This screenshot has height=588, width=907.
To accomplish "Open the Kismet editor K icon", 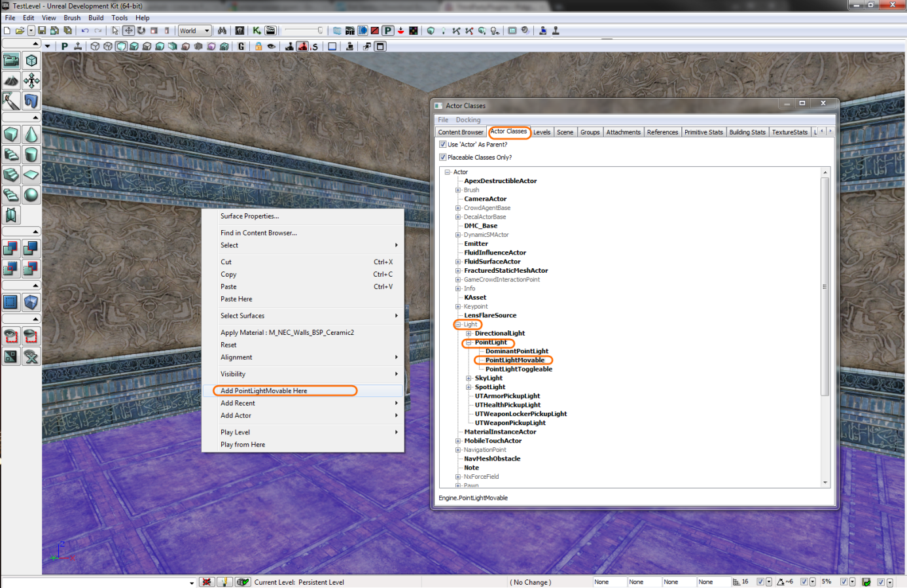I will click(x=257, y=31).
